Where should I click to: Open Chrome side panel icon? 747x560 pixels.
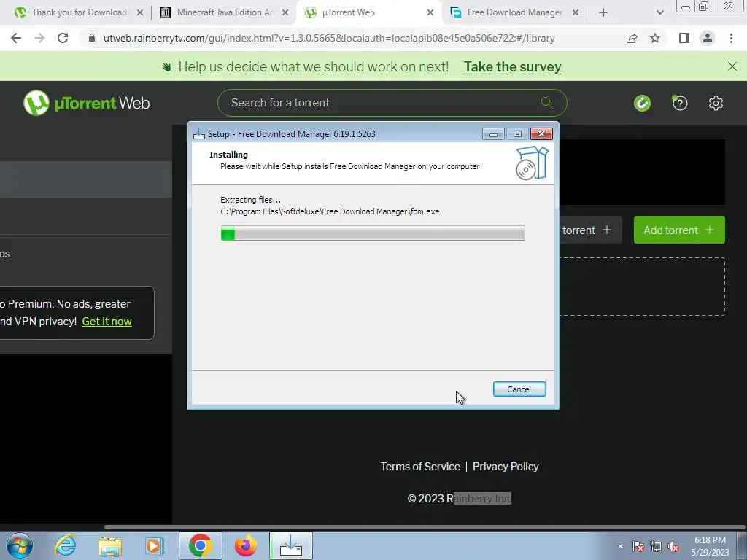click(684, 38)
